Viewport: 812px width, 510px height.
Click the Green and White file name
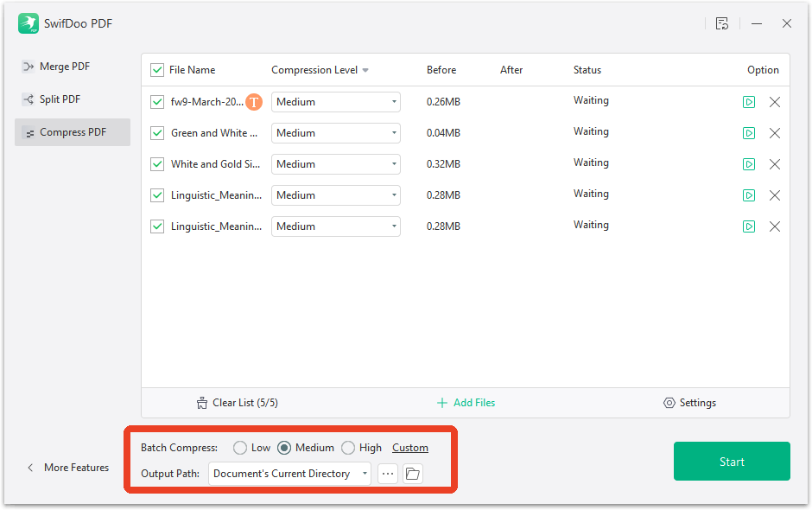tap(214, 133)
